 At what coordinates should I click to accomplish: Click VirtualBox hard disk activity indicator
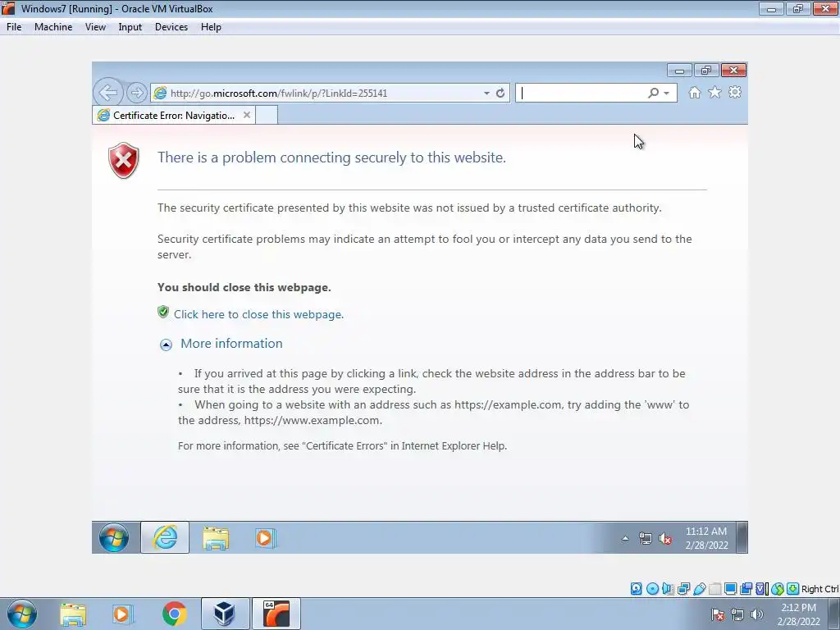[x=637, y=589]
